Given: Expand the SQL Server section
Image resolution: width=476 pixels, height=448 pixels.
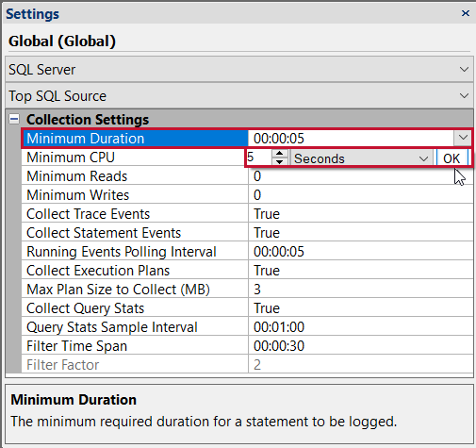Looking at the screenshot, I should point(464,69).
